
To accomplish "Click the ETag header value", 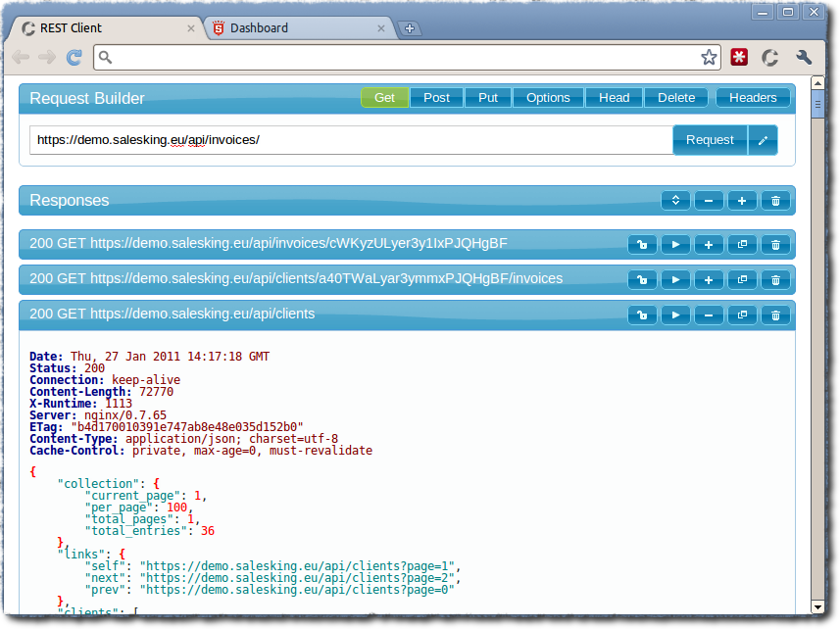I will (187, 427).
